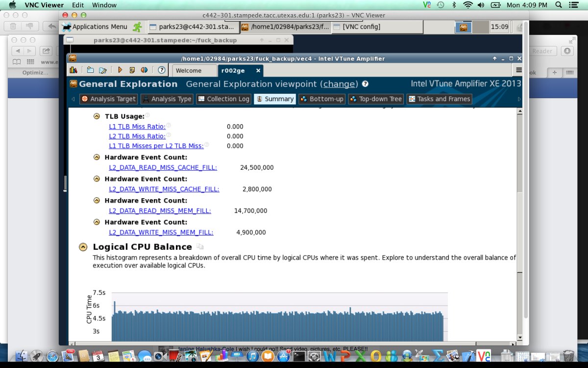Open the Top-down Tree tab

(376, 99)
